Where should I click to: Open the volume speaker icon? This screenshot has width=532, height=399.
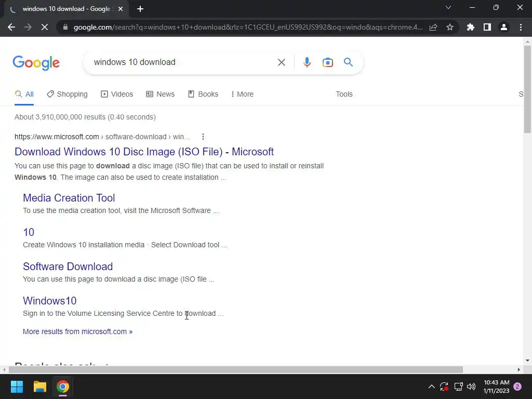tap(471, 387)
